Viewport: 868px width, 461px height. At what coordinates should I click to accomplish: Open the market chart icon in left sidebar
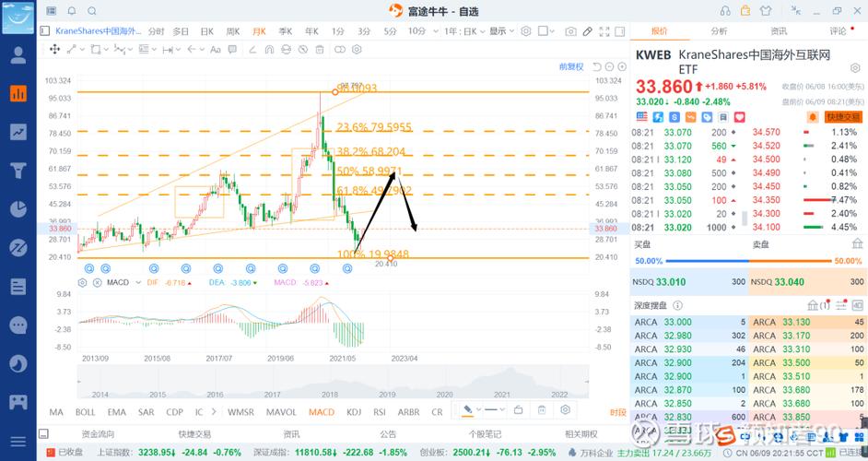click(18, 132)
